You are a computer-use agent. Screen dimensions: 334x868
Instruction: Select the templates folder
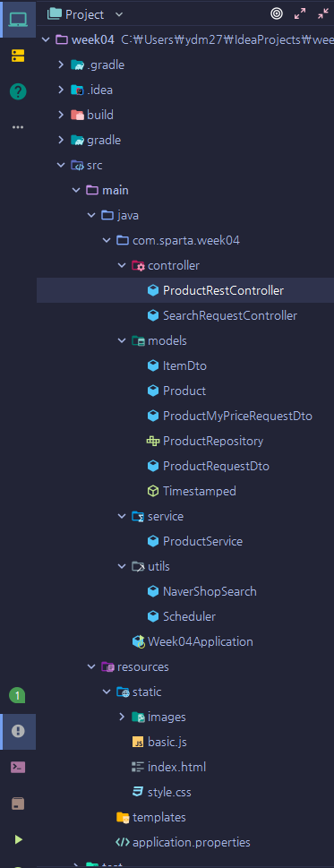click(x=159, y=818)
